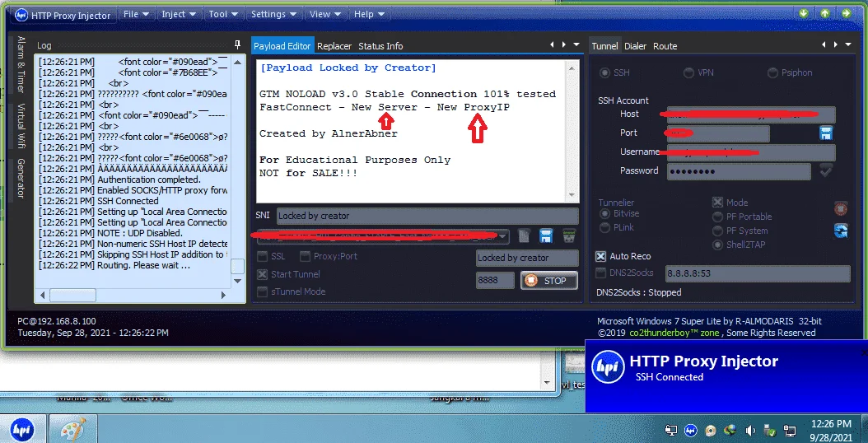Click the 8888 local port field

point(495,281)
